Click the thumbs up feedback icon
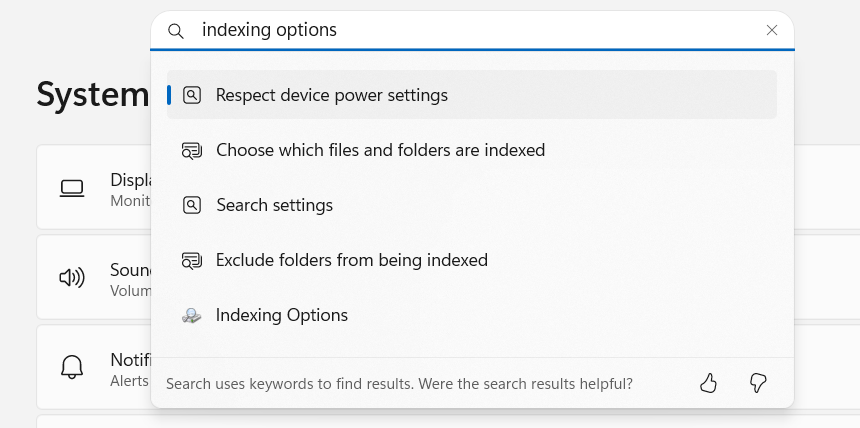860x428 pixels. pyautogui.click(x=708, y=383)
